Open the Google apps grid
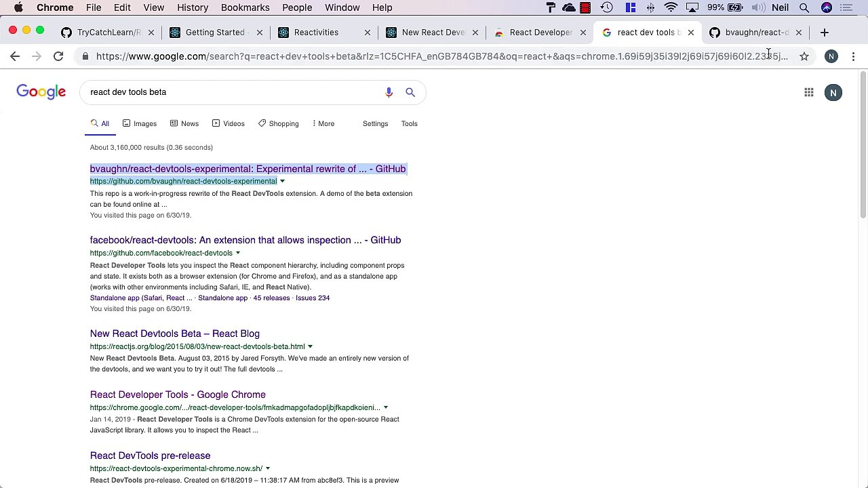Viewport: 868px width, 488px height. pyautogui.click(x=809, y=92)
